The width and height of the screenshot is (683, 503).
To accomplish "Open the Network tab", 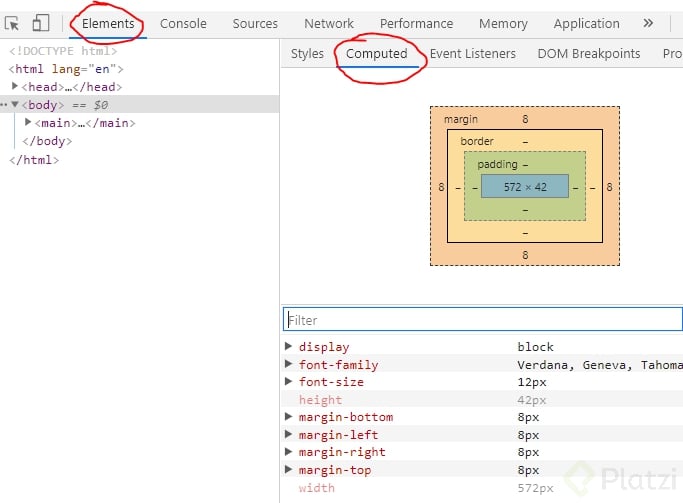I will (x=329, y=23).
